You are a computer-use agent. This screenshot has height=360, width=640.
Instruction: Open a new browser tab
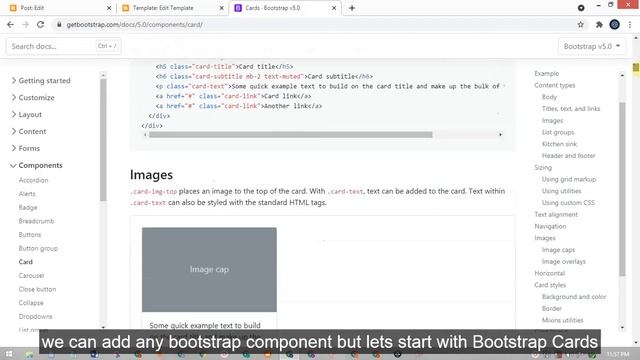352,8
